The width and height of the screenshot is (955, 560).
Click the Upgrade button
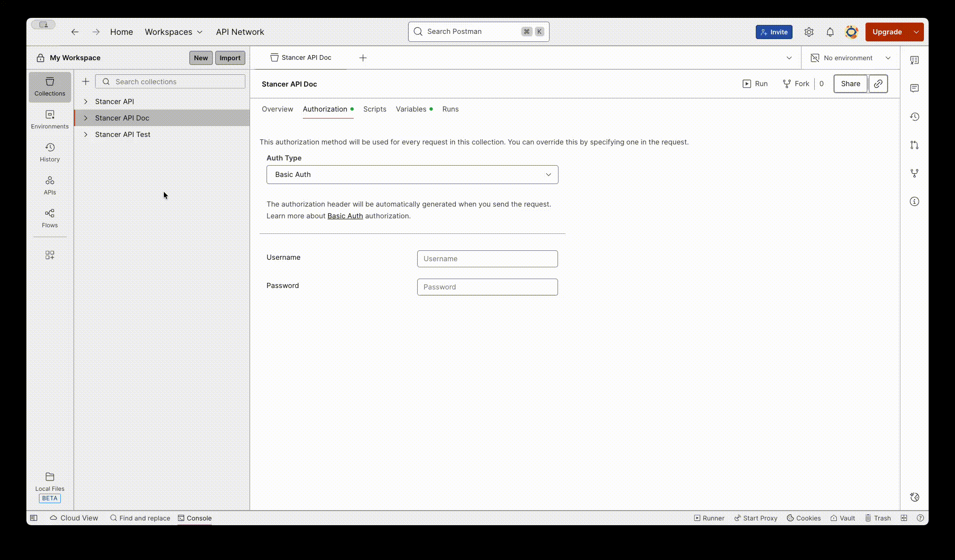[x=887, y=32]
